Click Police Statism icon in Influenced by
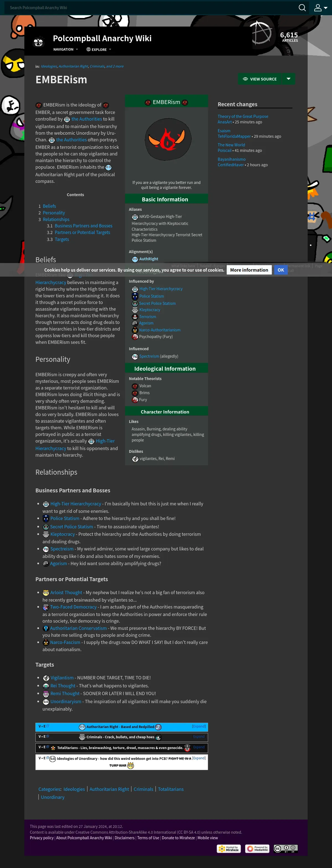Image resolution: width=332 pixels, height=868 pixels. coord(135,296)
